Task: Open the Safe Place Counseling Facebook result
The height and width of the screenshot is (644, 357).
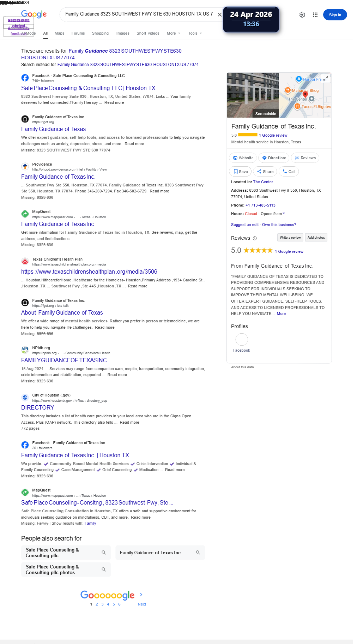Action: tap(88, 88)
